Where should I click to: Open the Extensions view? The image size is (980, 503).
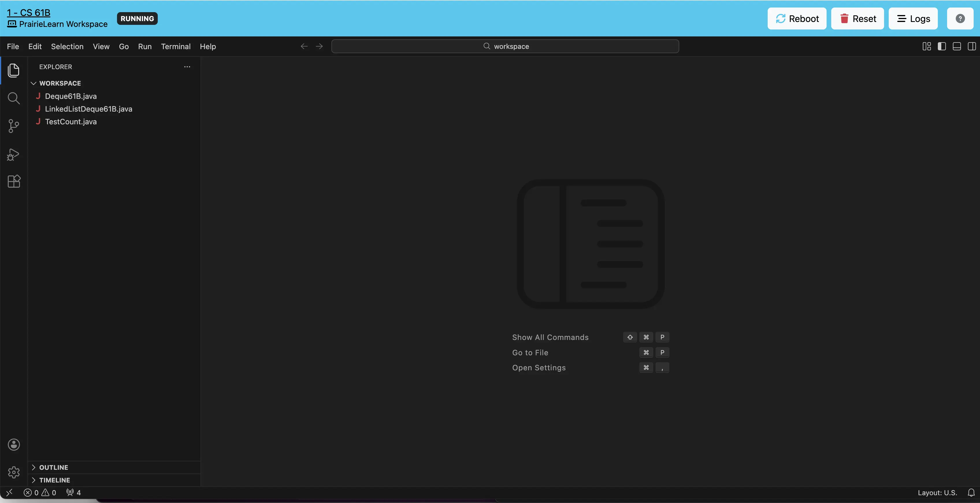click(14, 181)
